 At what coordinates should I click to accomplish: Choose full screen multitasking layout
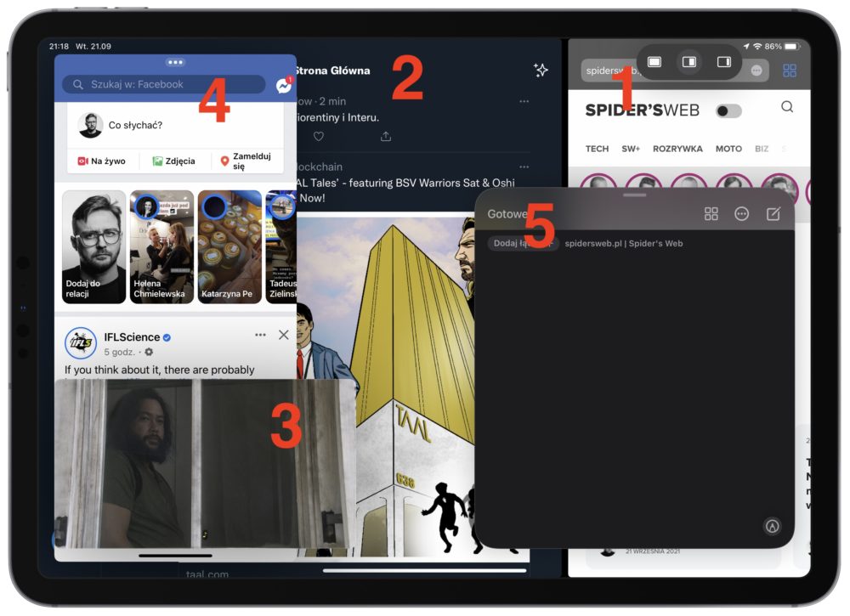654,62
